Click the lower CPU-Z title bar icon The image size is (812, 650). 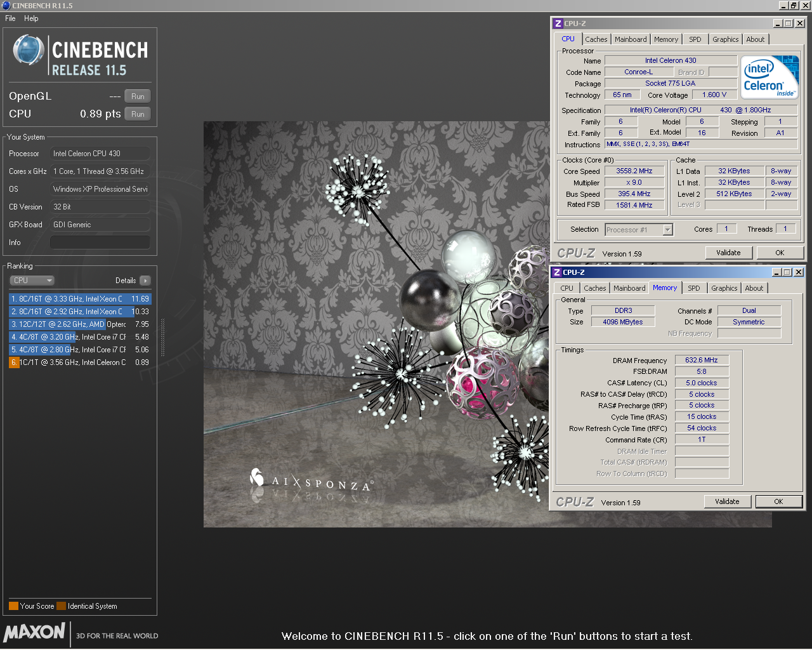pos(557,272)
